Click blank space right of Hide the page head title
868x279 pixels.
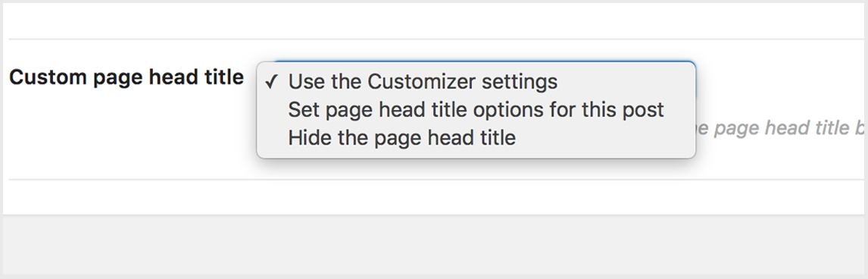point(604,137)
